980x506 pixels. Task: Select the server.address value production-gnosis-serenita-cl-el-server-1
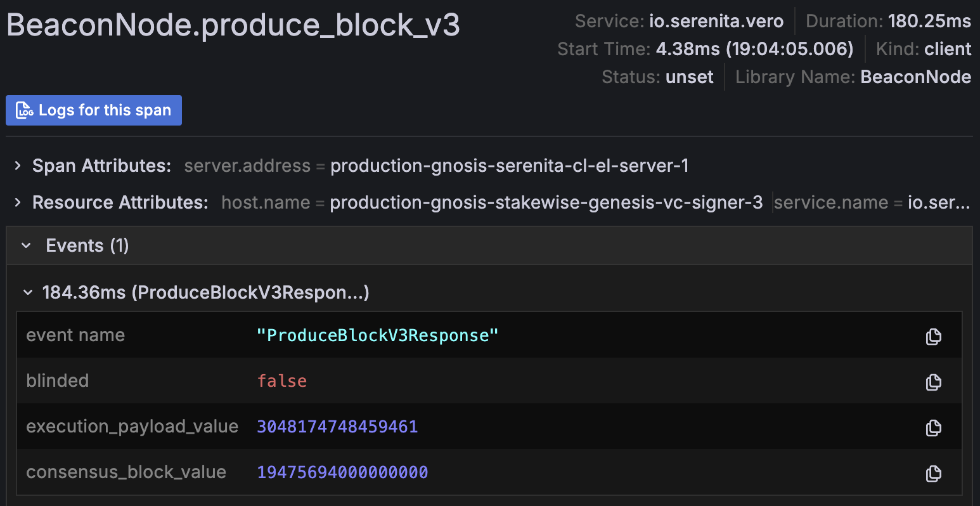pyautogui.click(x=509, y=165)
